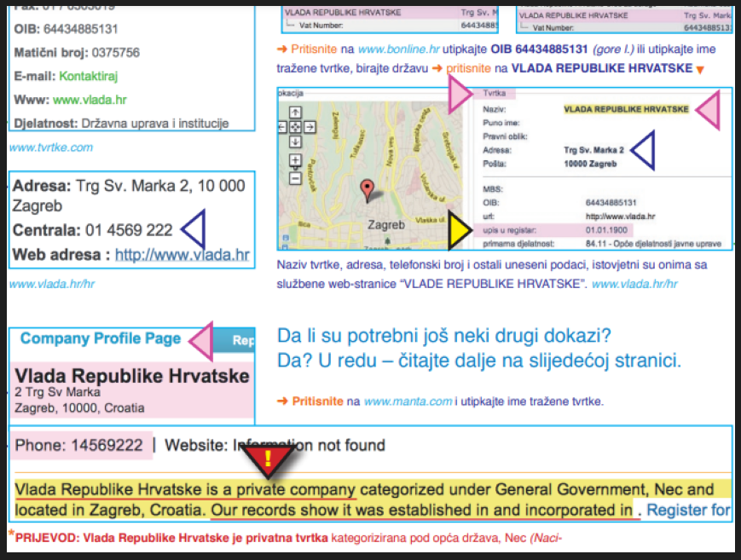Select the 'Zagreb' label on the map
Screen dimensions: 741x560
point(386,225)
